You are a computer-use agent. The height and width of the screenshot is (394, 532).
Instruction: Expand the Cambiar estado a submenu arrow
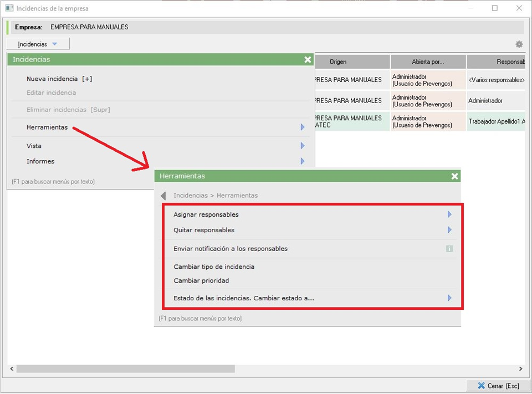tap(449, 298)
